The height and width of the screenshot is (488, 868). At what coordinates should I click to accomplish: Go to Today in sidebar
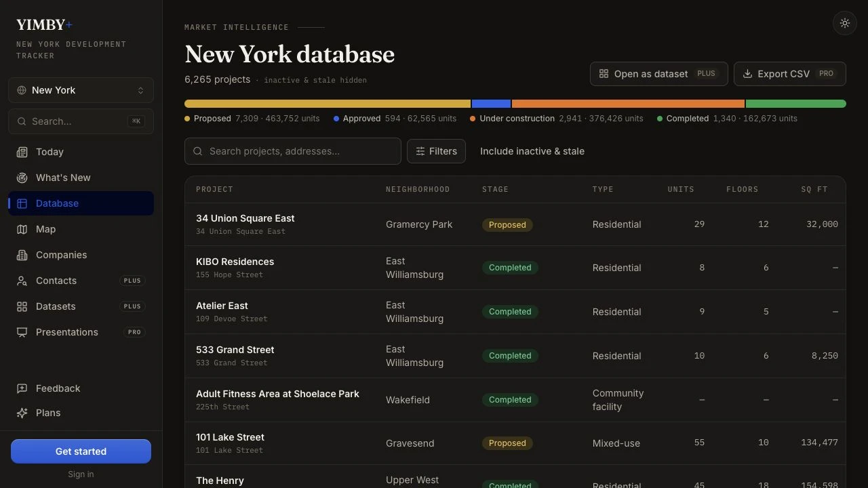tap(81, 152)
